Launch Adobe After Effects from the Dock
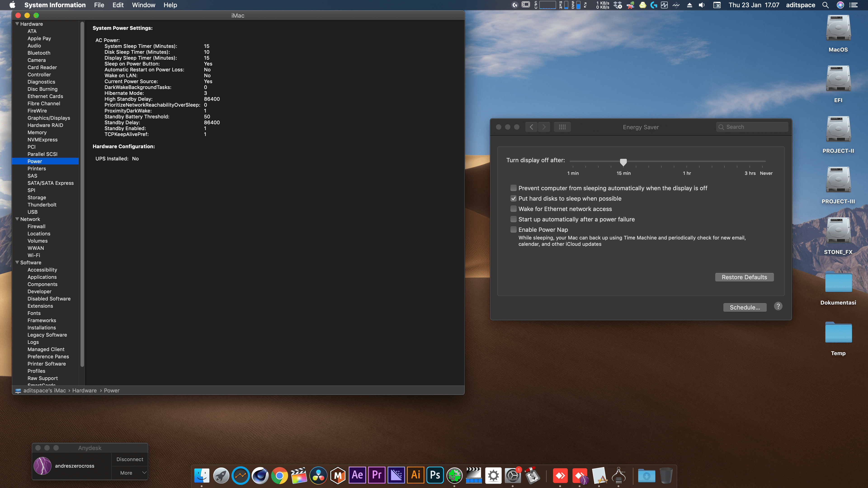Image resolution: width=868 pixels, height=488 pixels. (357, 475)
